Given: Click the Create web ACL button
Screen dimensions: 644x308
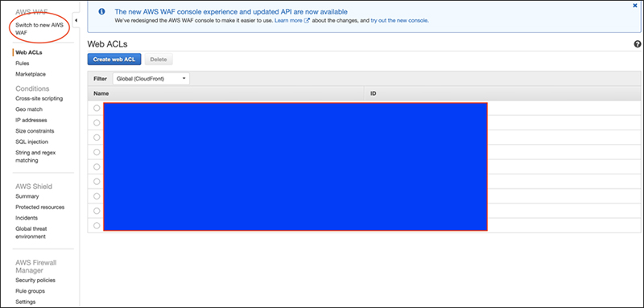Looking at the screenshot, I should coord(114,60).
